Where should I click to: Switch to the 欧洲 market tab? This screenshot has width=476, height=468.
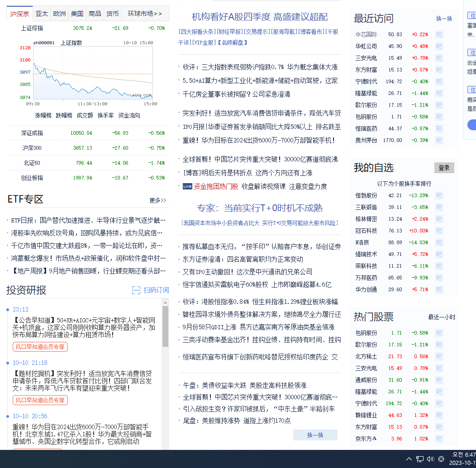[59, 14]
